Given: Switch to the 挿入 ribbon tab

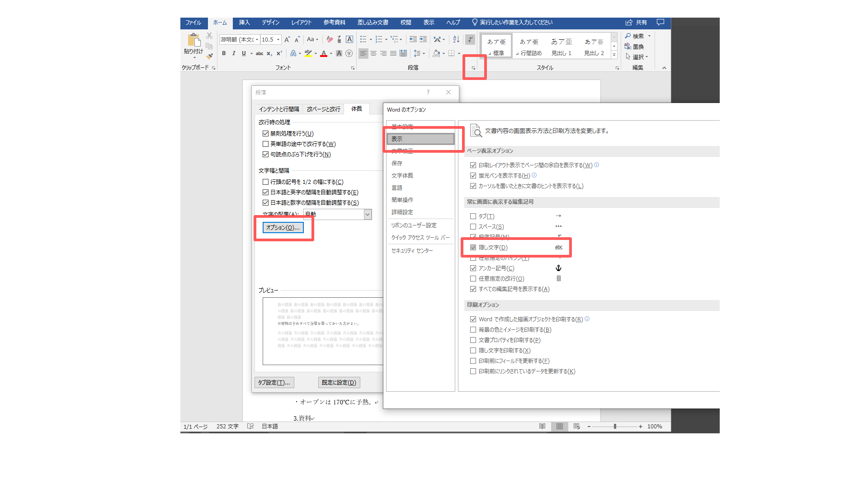Looking at the screenshot, I should coord(244,22).
